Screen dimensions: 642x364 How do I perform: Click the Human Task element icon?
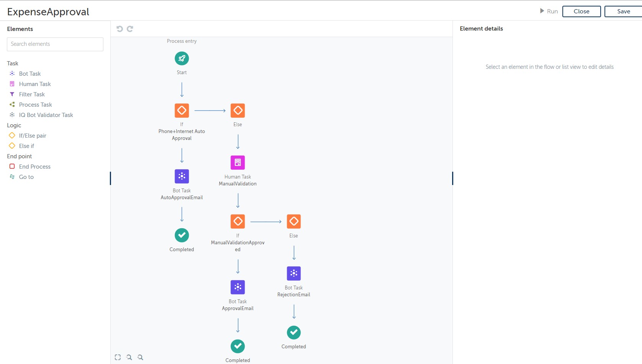(x=12, y=84)
